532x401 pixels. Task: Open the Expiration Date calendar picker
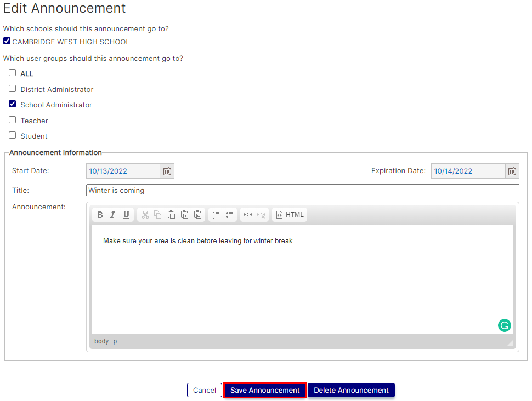tap(512, 171)
